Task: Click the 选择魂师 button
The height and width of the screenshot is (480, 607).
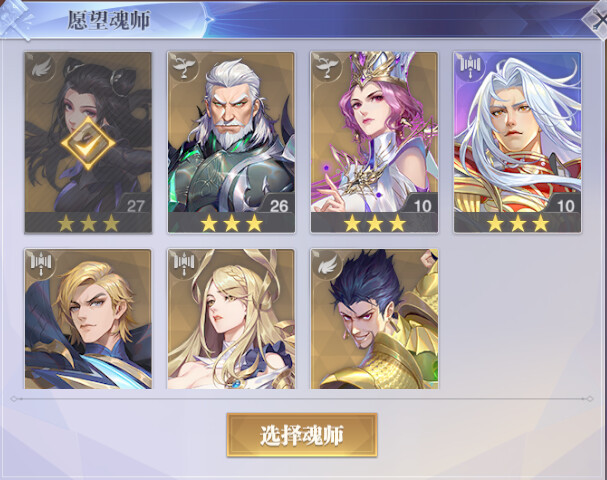Action: coord(302,435)
